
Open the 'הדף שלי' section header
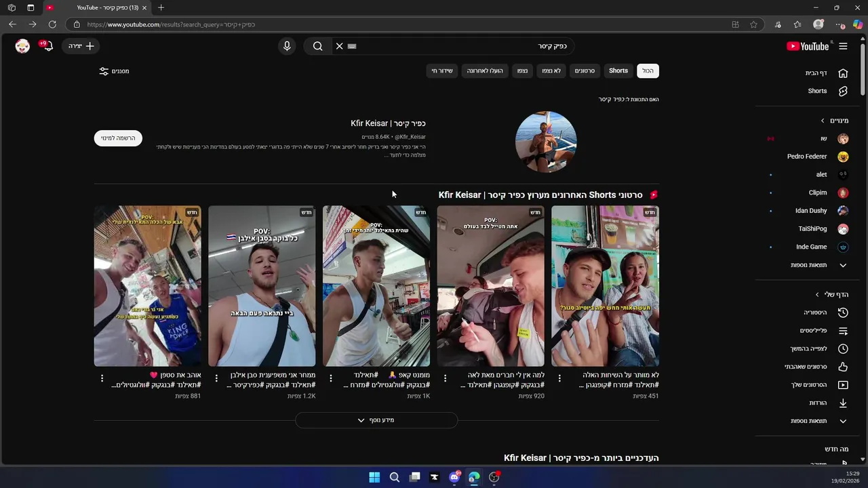click(832, 294)
